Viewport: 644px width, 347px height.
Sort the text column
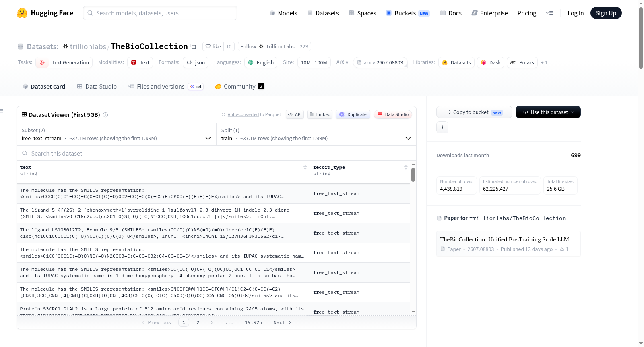point(305,167)
